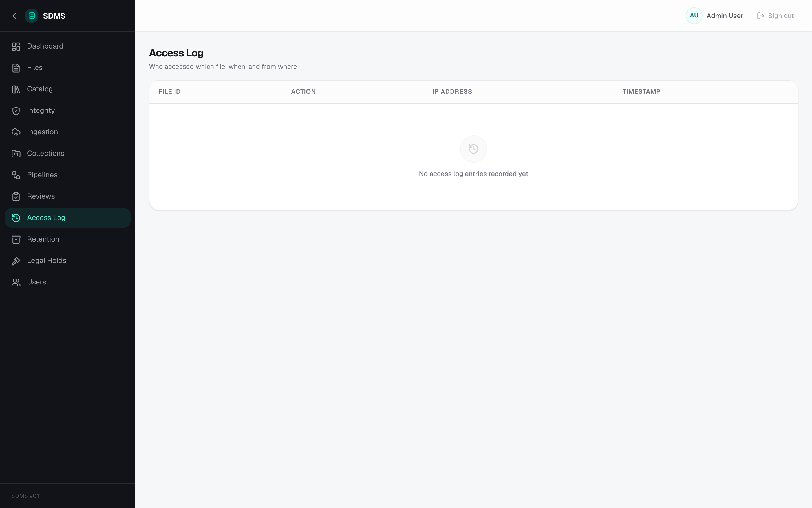Click the SDMS brand title
Viewport: 812px width, 508px height.
54,16
